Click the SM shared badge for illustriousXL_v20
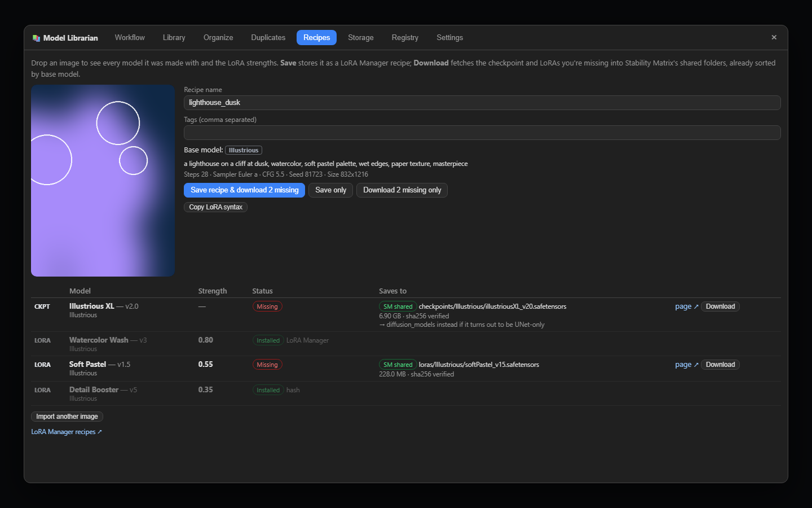The width and height of the screenshot is (812, 508). pyautogui.click(x=398, y=306)
